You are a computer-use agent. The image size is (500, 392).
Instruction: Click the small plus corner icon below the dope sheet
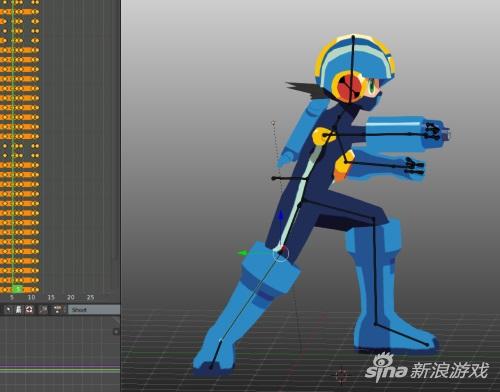pyautogui.click(x=116, y=332)
